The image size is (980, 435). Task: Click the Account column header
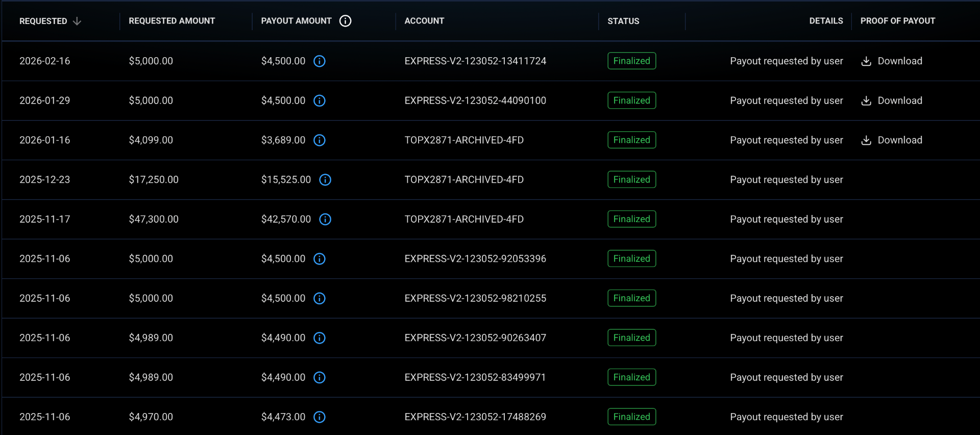tap(425, 21)
